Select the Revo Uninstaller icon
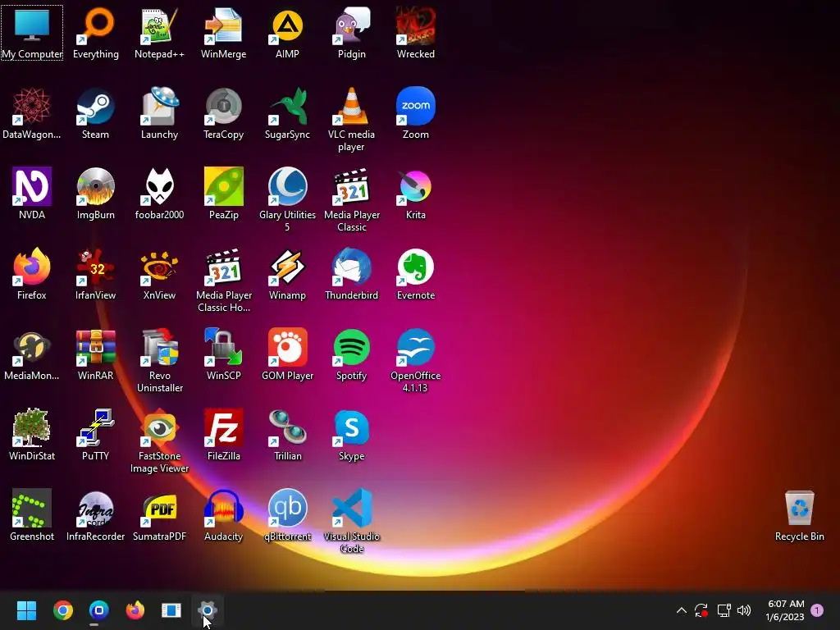This screenshot has width=840, height=630. pos(160,347)
